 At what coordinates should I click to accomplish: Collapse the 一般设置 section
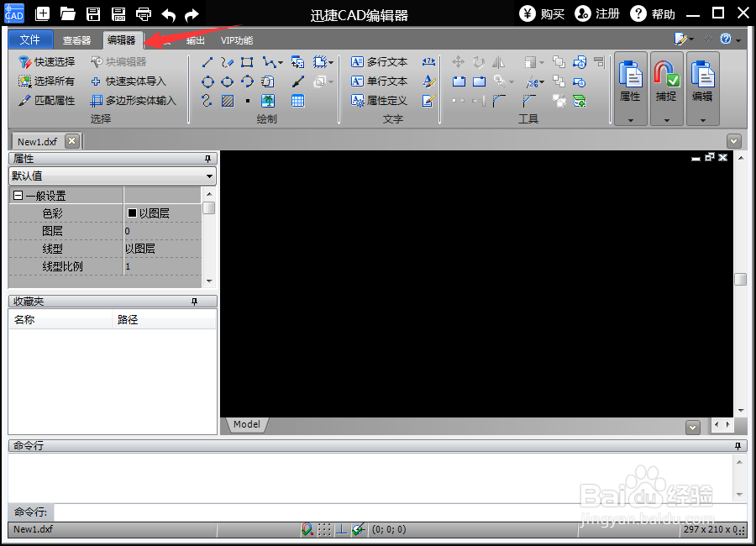coord(18,196)
